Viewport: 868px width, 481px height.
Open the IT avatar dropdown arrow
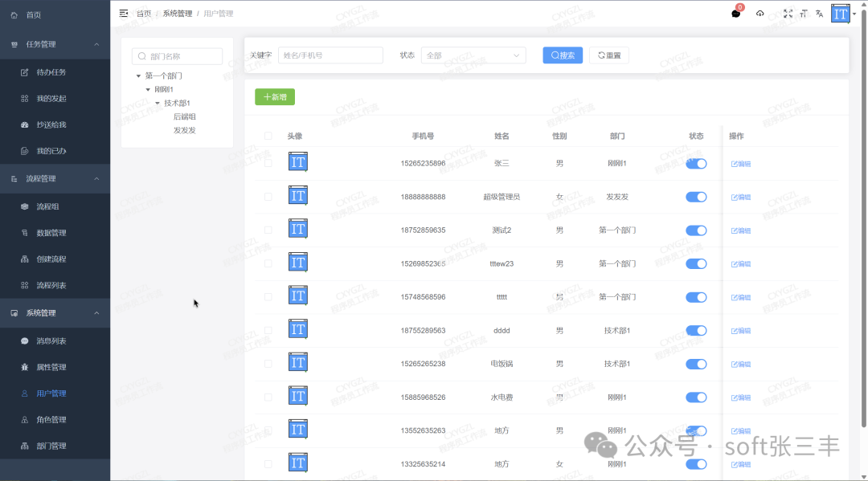pyautogui.click(x=854, y=14)
